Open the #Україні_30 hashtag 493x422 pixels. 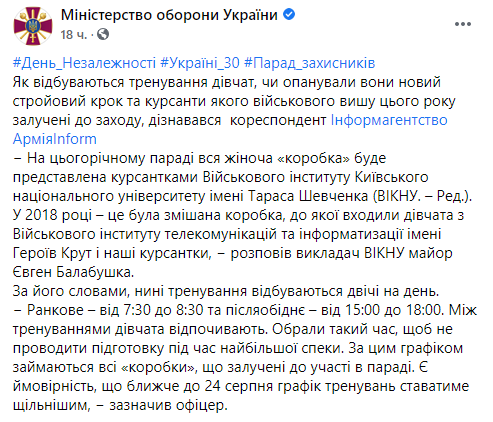pos(200,63)
